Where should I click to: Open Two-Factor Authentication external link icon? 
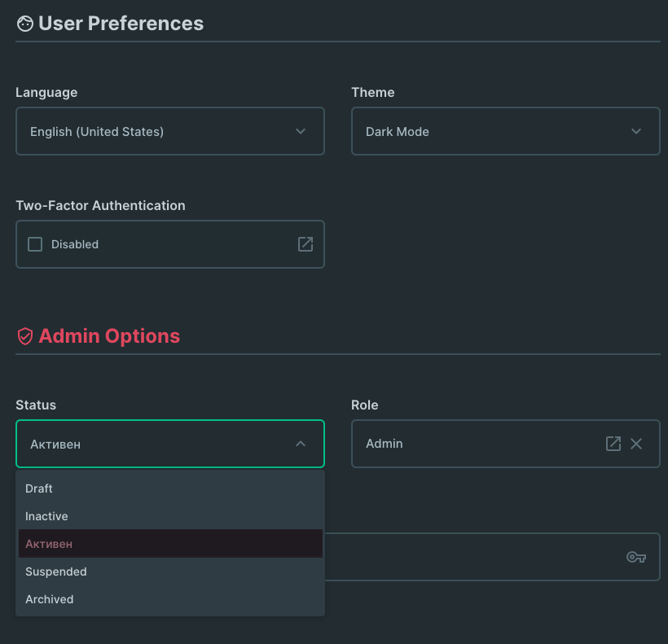pyautogui.click(x=305, y=244)
